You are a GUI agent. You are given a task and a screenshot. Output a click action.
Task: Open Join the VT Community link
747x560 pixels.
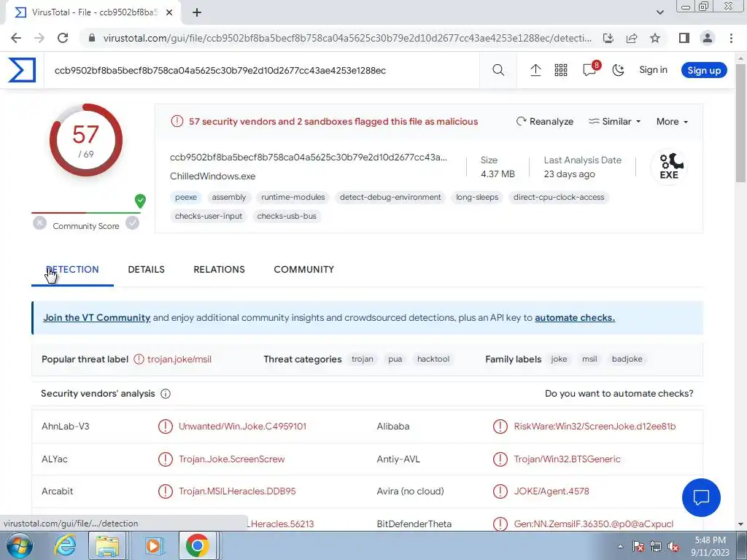point(97,318)
